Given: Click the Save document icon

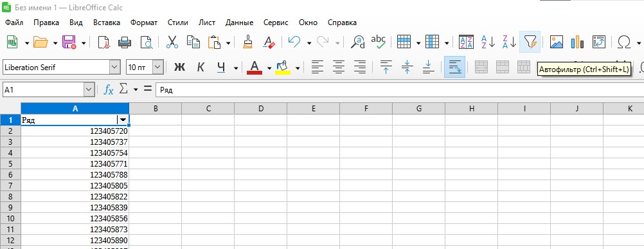Looking at the screenshot, I should click(x=69, y=42).
